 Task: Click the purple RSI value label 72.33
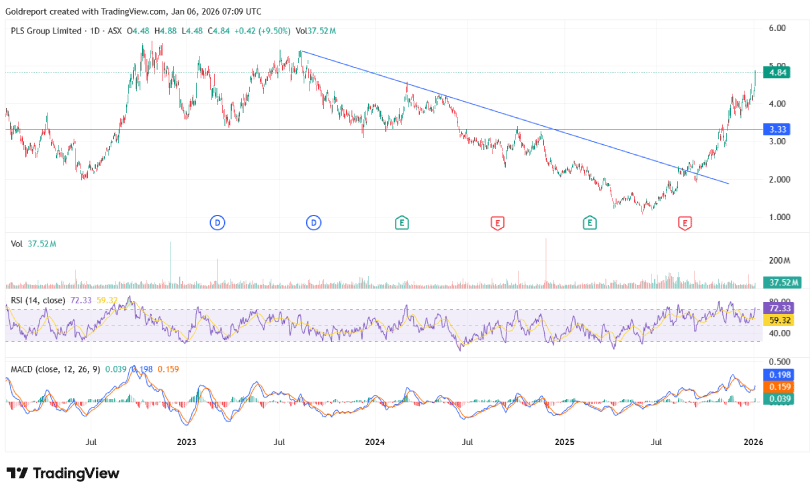(x=775, y=311)
